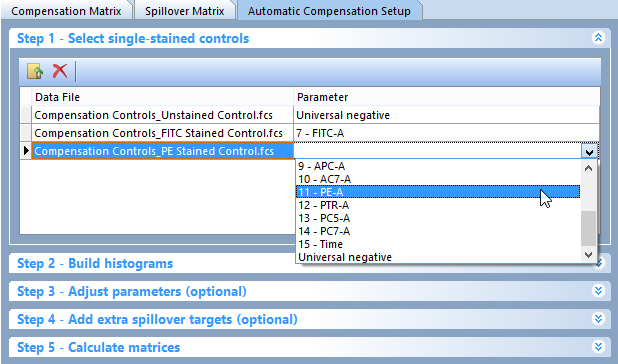Viewport: 618px width, 364px height.
Task: Click the dropdown list scrollbar thumb
Action: click(588, 228)
